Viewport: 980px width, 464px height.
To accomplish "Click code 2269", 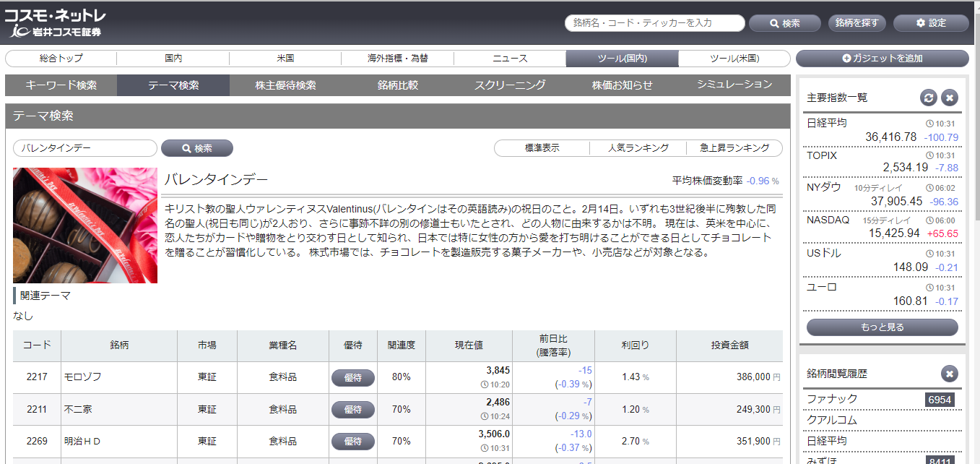I will [x=37, y=442].
